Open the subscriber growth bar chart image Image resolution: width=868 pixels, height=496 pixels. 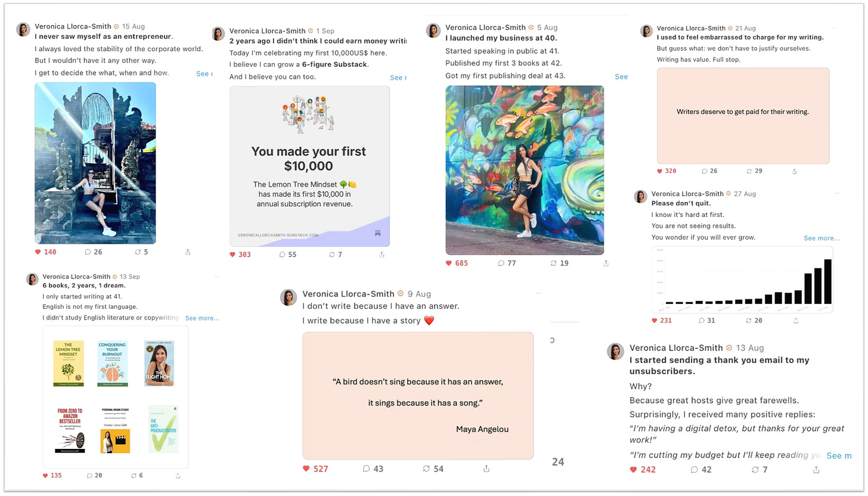pyautogui.click(x=742, y=280)
